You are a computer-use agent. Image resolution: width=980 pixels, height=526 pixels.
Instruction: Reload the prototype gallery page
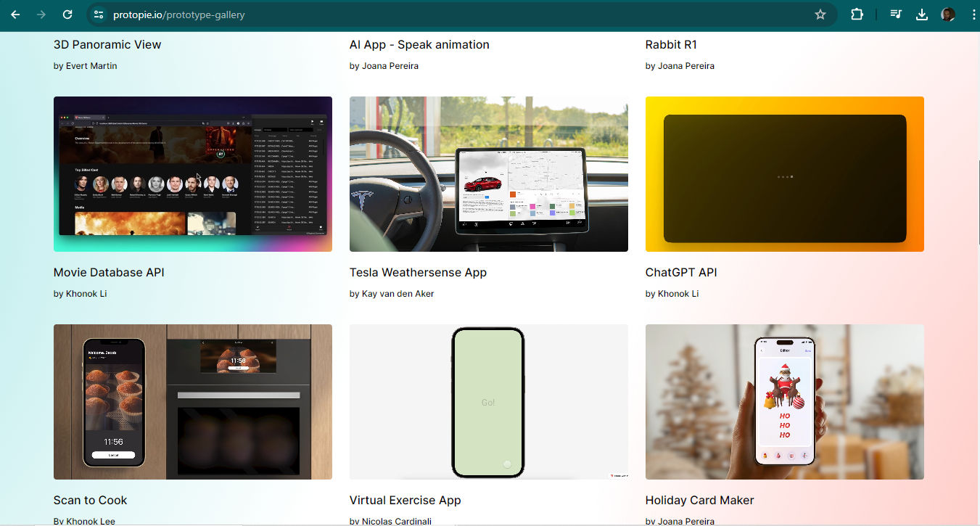point(67,14)
